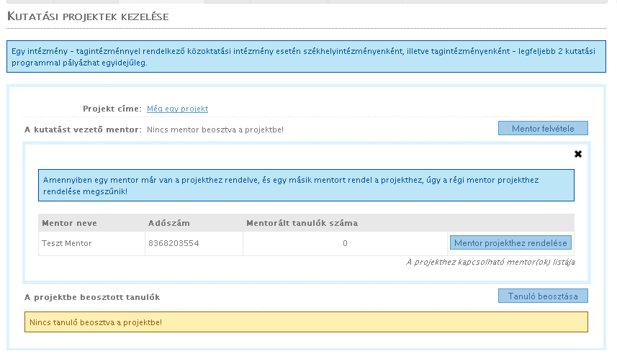Click the info box about maximum 2 research programs
The image size is (617, 364).
pos(306,57)
